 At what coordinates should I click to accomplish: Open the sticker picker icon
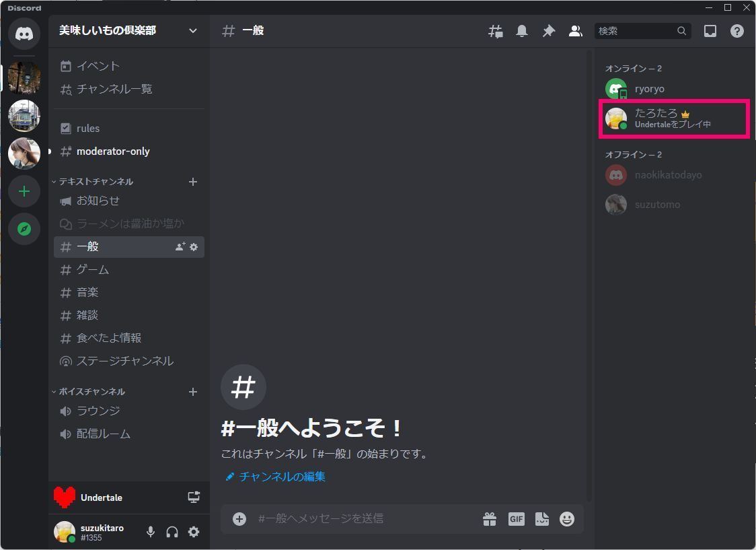pos(542,518)
